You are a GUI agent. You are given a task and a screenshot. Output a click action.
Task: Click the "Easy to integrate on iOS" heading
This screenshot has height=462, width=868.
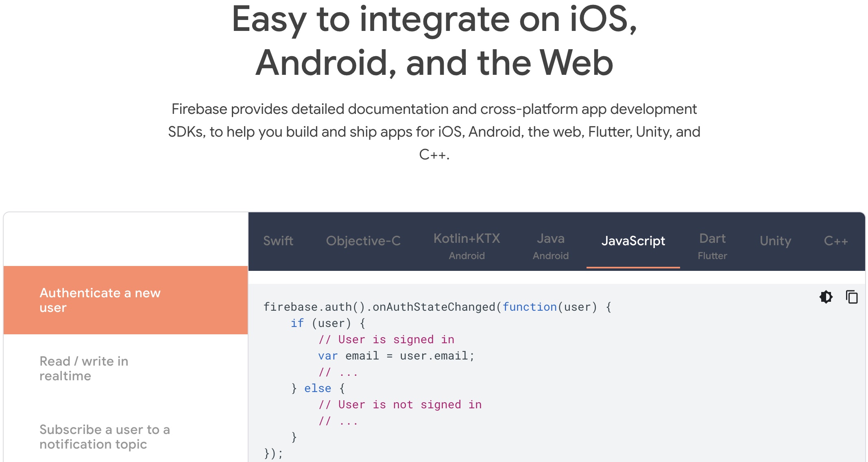(434, 41)
